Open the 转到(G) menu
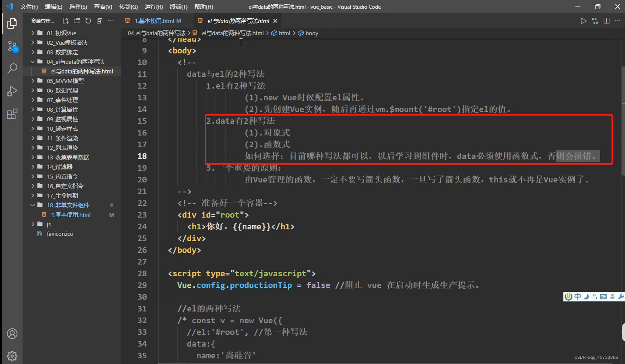Viewport: 625px width, 364px height. point(128,7)
